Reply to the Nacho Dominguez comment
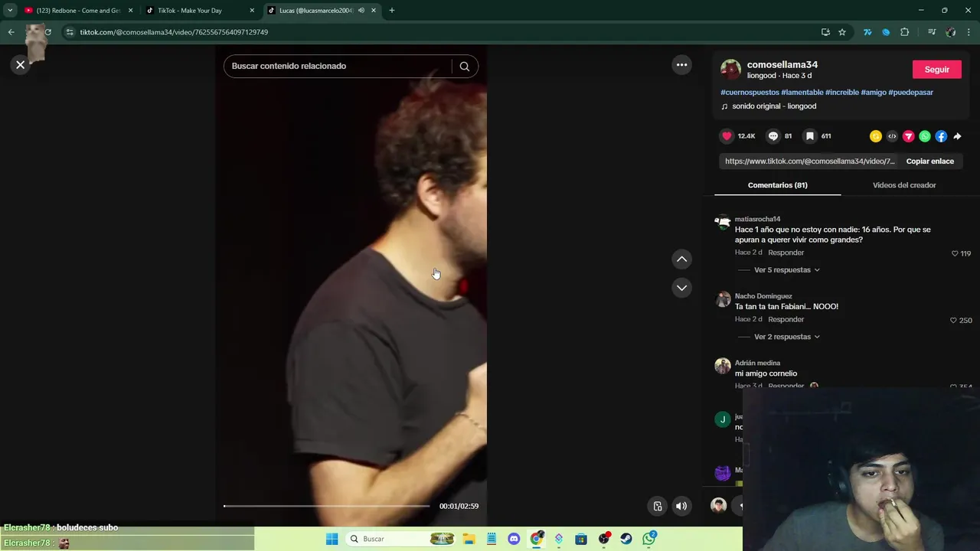 pyautogui.click(x=786, y=319)
